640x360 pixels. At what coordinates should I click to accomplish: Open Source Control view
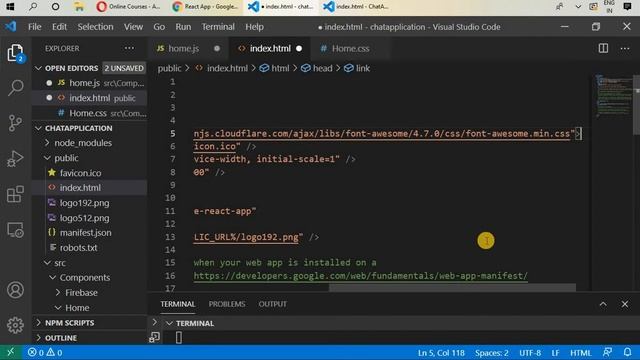click(x=16, y=123)
